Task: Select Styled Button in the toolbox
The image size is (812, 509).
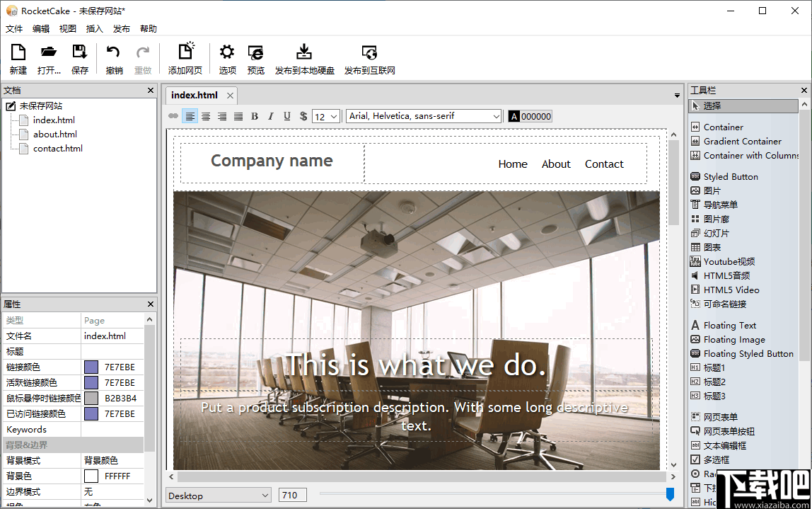Action: pos(731,176)
